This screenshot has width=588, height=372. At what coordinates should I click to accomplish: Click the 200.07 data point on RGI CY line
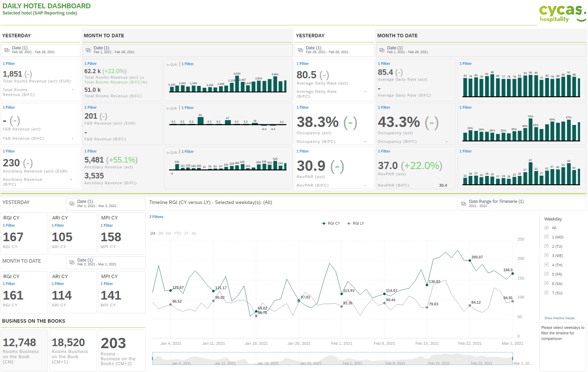click(x=470, y=261)
